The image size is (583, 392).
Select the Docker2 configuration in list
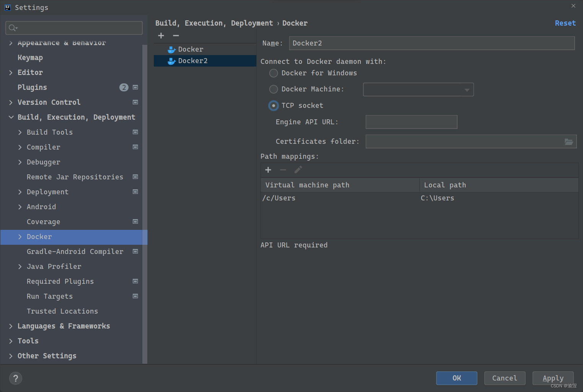(205, 61)
